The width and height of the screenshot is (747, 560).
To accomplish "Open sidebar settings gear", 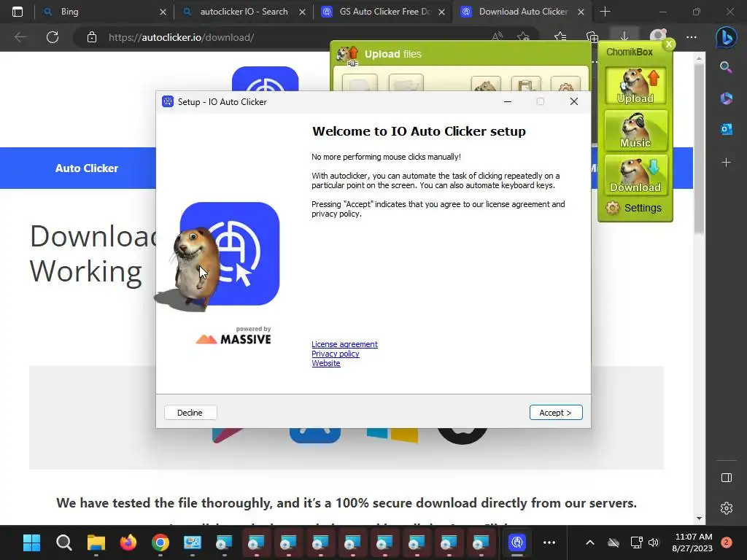I will [726, 508].
